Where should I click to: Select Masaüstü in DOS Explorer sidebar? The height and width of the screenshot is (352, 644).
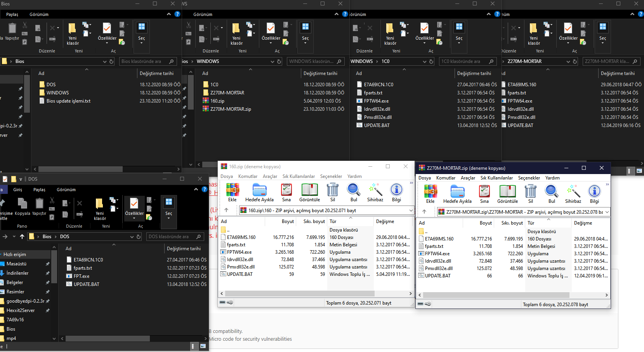[16, 264]
